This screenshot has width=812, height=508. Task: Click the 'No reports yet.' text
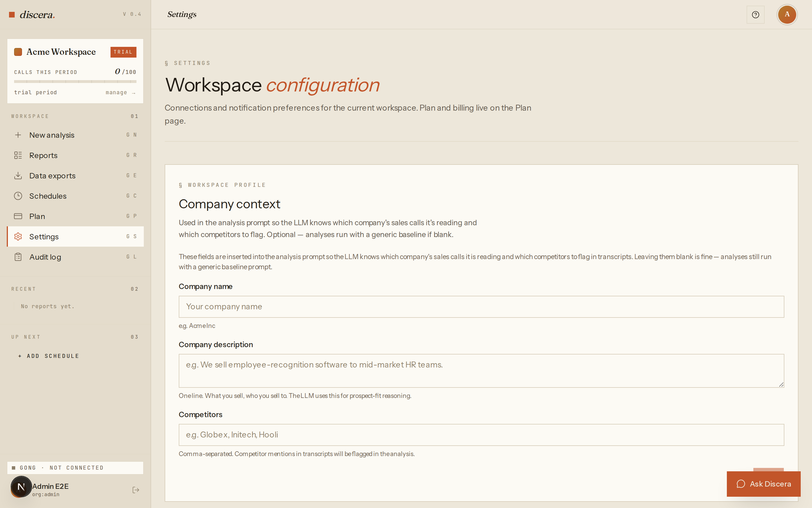tap(48, 306)
